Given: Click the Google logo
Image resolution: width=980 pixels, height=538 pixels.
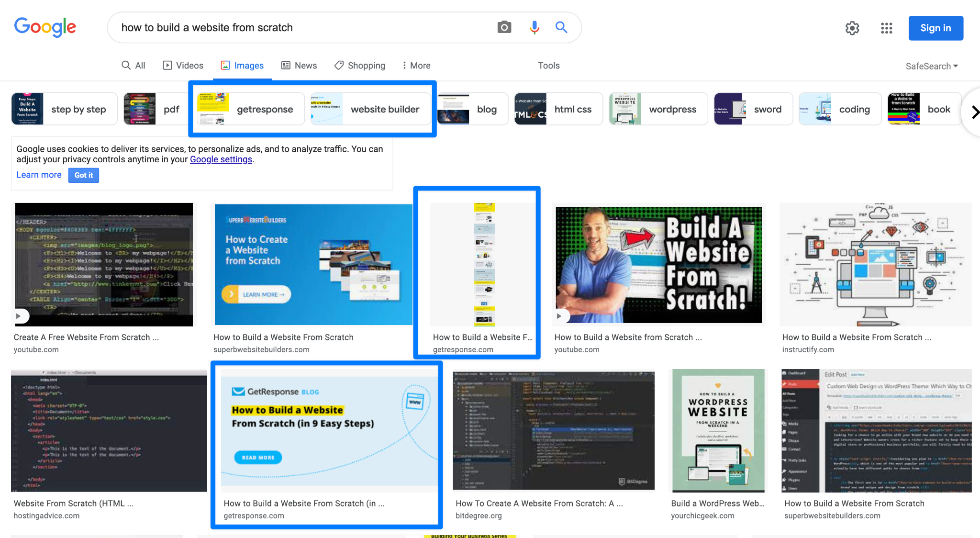Looking at the screenshot, I should point(45,27).
